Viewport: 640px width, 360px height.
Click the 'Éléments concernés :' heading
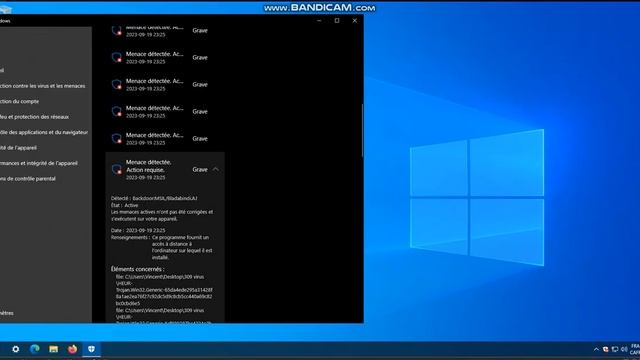pos(138,269)
